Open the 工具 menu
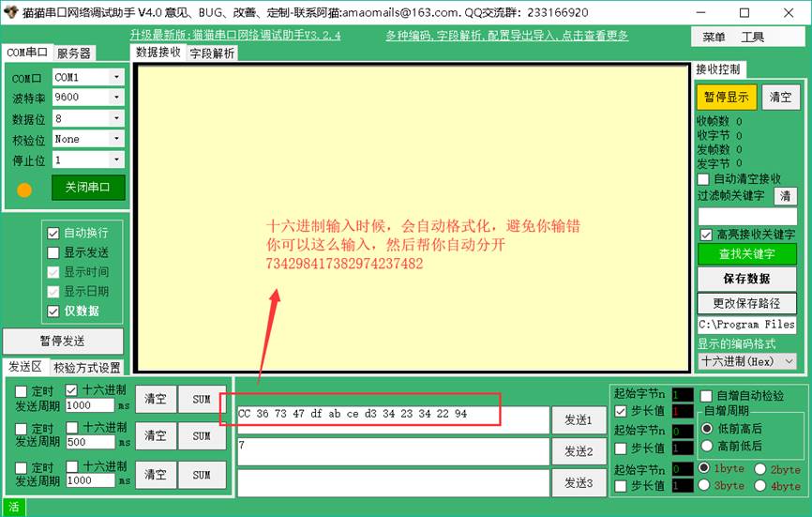Image resolution: width=812 pixels, height=517 pixels. [752, 37]
